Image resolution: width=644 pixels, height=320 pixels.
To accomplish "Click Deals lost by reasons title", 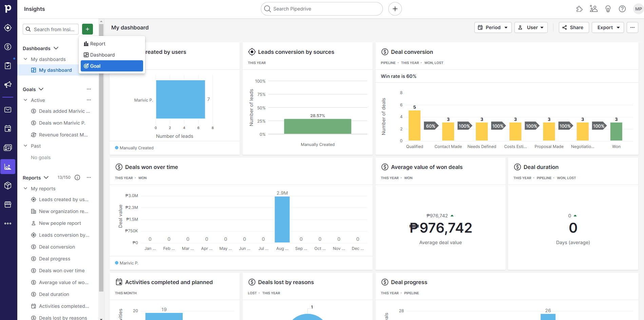I will point(286,282).
